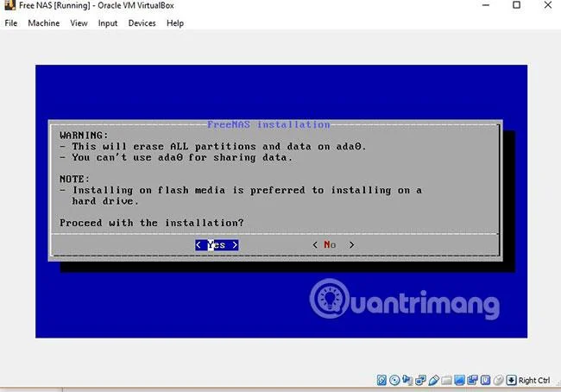Open the File menu

[10, 23]
